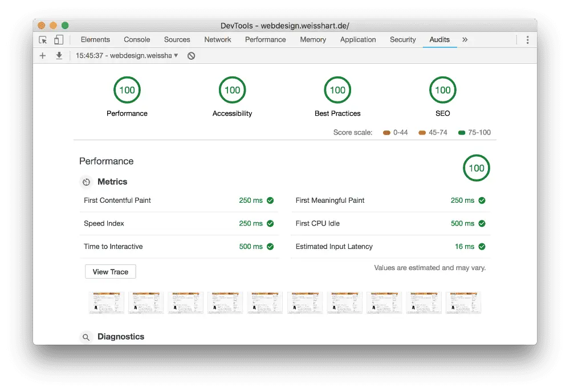Viewport: 570px width, 392px height.
Task: Expand First Meaningful Paint metric row
Action: point(391,201)
